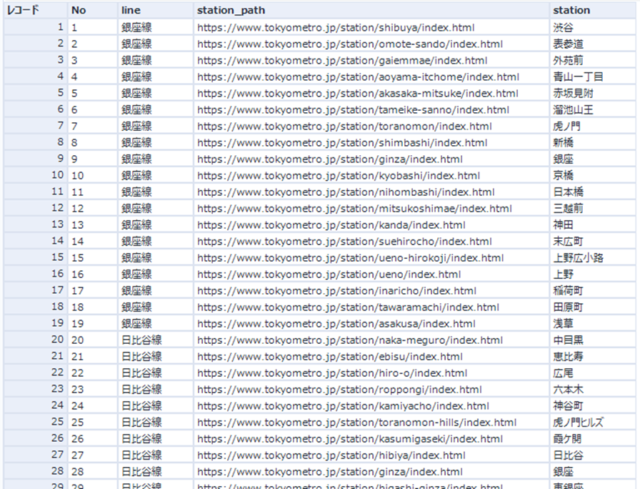Click the line cell '銀座線' in row 1

(x=155, y=27)
